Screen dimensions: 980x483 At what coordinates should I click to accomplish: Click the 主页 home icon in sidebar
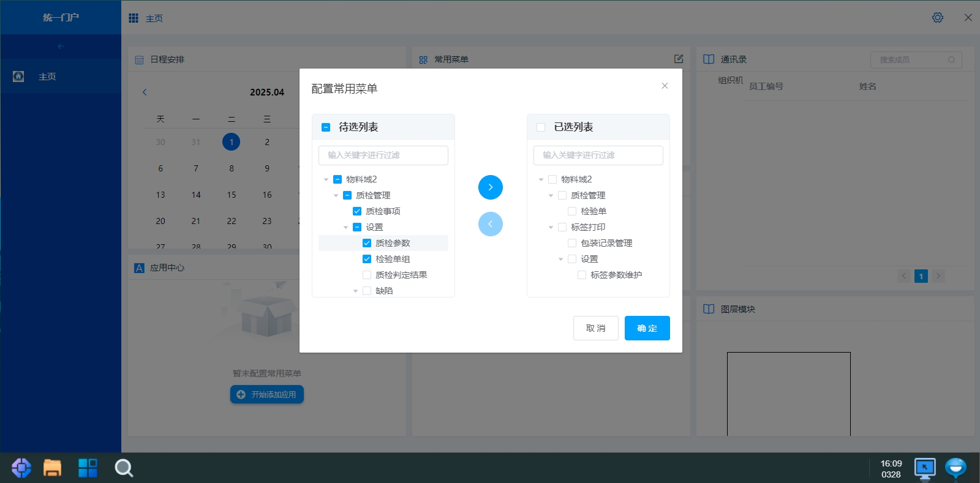coord(18,77)
